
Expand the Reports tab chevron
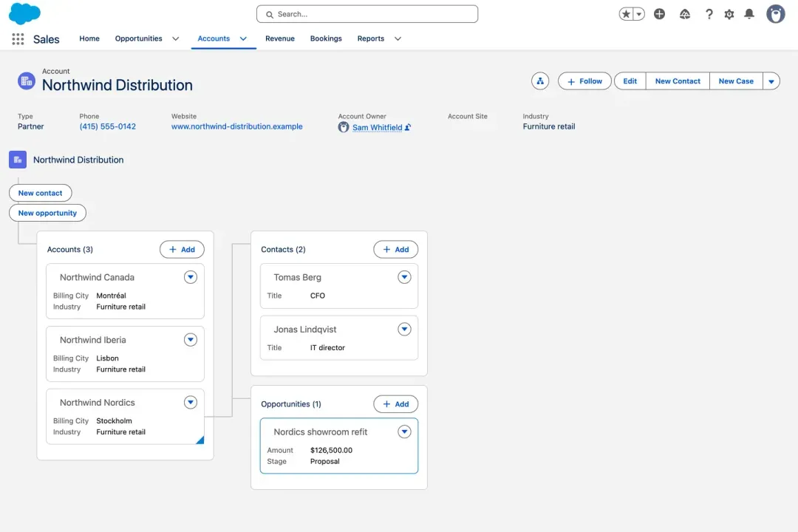click(x=398, y=38)
